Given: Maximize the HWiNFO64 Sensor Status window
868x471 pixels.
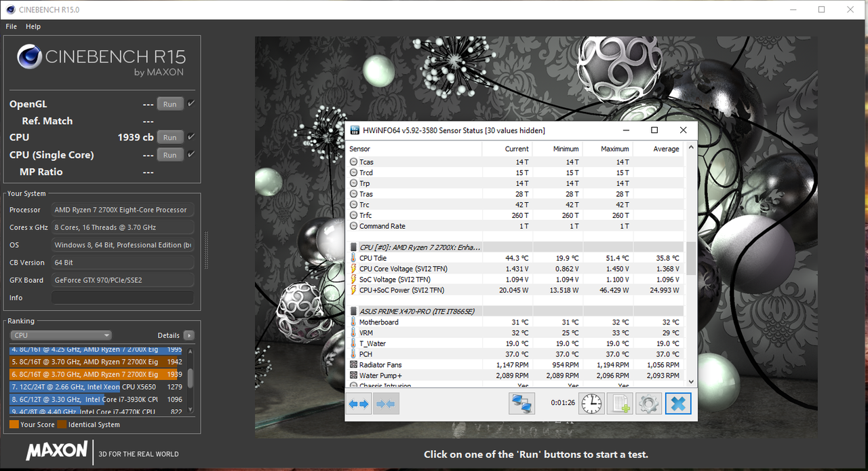Looking at the screenshot, I should click(x=654, y=130).
